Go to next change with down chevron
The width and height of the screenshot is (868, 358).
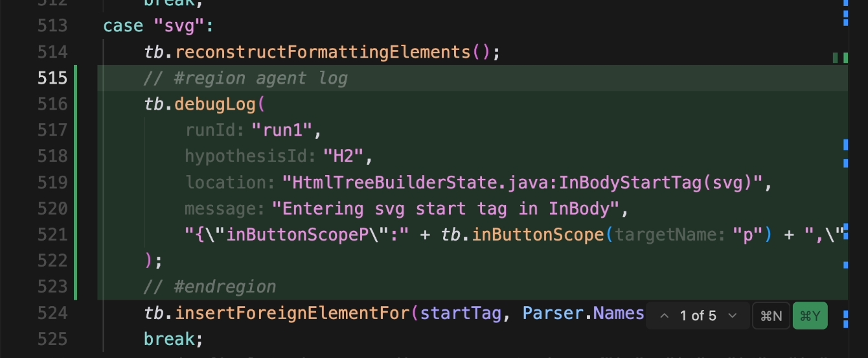(733, 316)
